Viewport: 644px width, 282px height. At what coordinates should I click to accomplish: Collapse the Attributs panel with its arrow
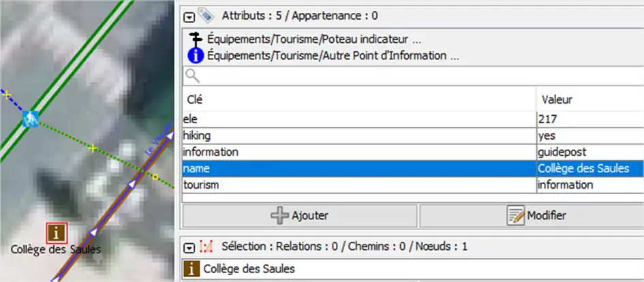189,16
